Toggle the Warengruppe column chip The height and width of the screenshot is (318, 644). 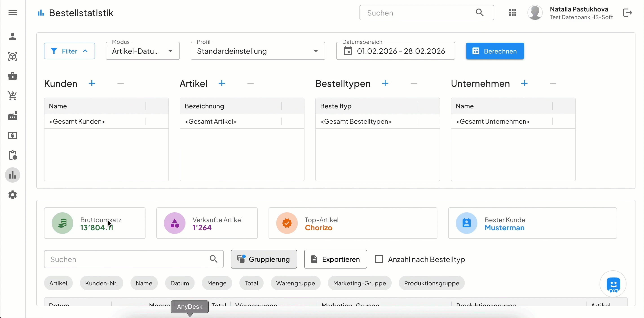[x=296, y=283]
